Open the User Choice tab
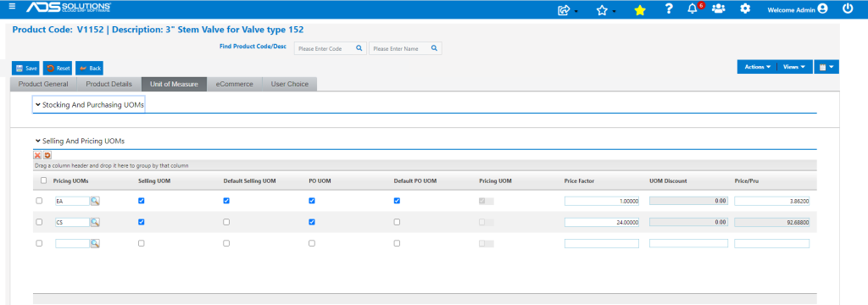This screenshot has width=868, height=305. coord(290,84)
